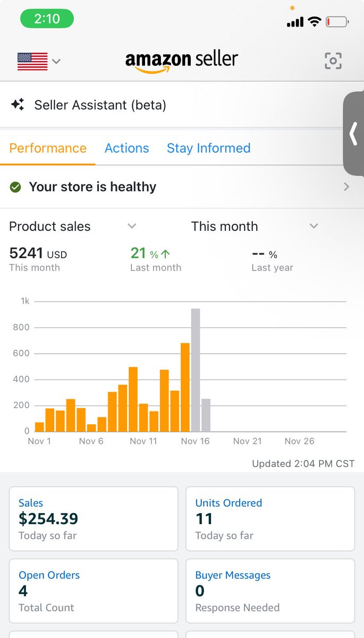
Task: Tap the Seller Assistant sparkle icon
Action: [x=18, y=105]
